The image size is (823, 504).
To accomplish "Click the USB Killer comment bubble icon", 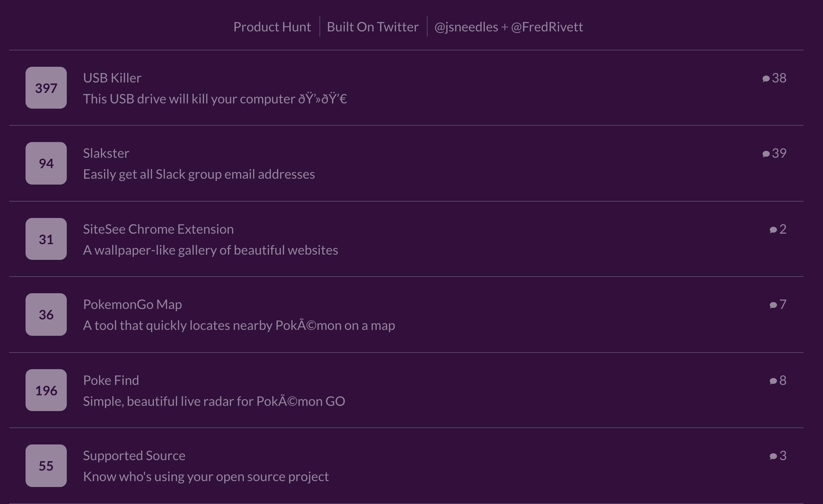I will point(766,79).
